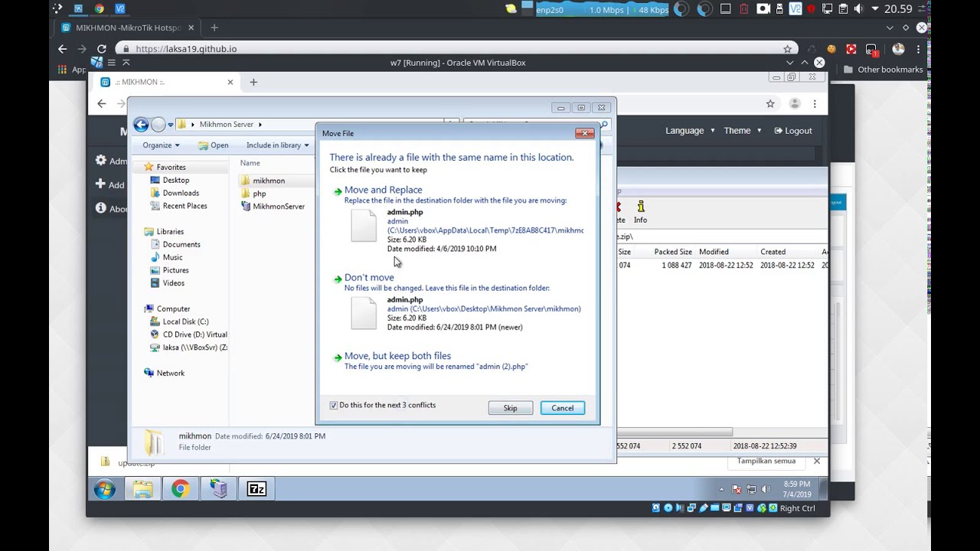Click the Windows Start button in VM
The height and width of the screenshot is (551, 980).
tap(105, 489)
